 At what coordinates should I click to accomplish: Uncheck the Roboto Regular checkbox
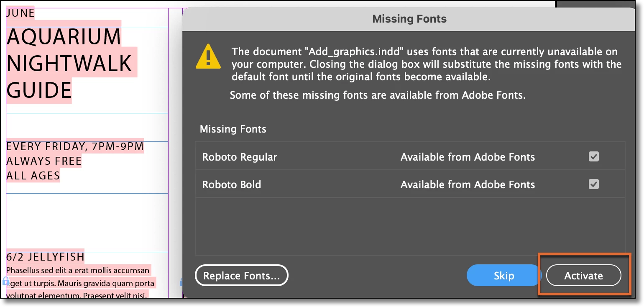(x=593, y=157)
